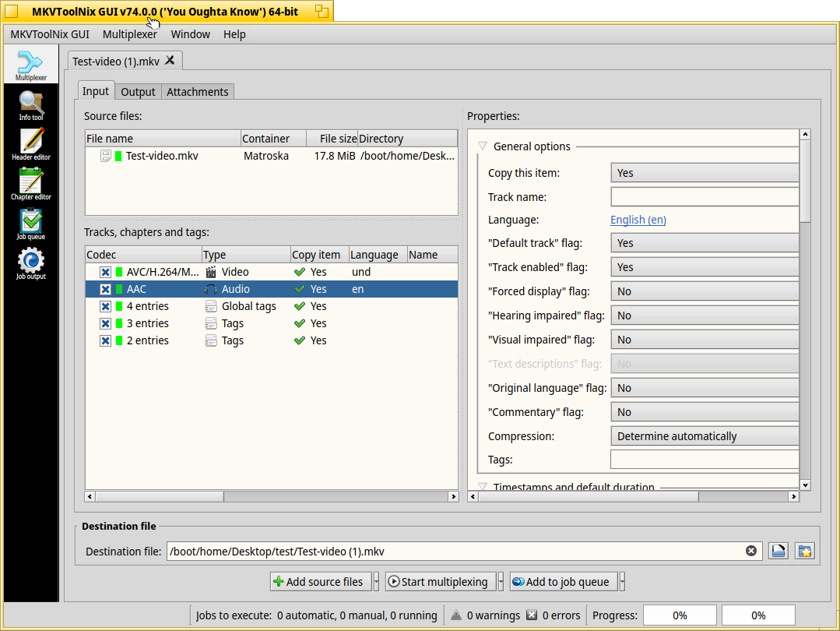
Task: Click the second total progress bar
Action: click(x=758, y=615)
